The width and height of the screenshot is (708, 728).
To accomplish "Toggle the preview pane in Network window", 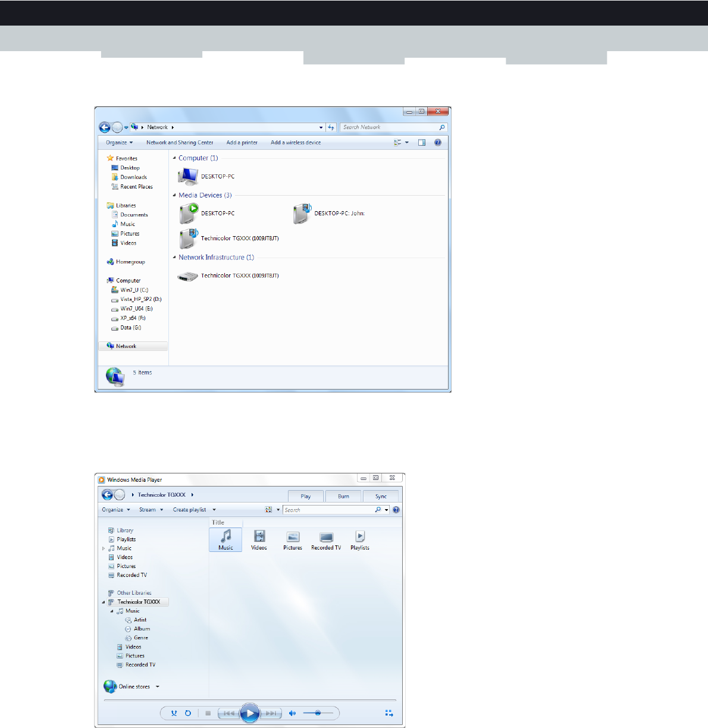I will pyautogui.click(x=422, y=143).
